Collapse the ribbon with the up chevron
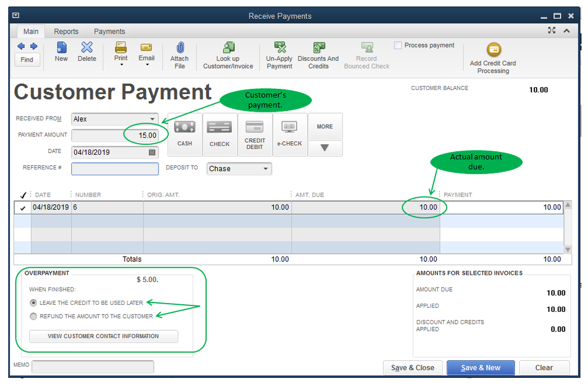Viewport: 588px width, 389px height. click(567, 31)
